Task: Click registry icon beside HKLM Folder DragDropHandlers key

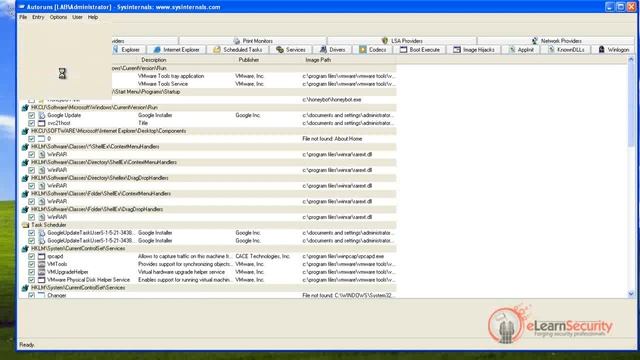Action: (x=25, y=209)
